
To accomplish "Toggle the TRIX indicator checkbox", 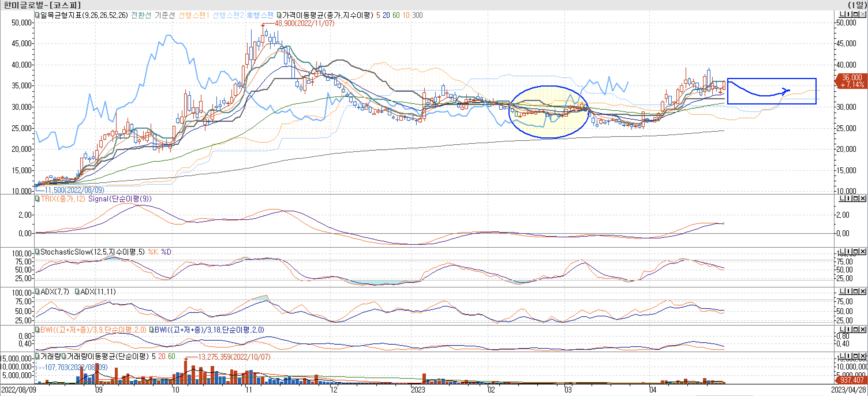I will point(38,199).
